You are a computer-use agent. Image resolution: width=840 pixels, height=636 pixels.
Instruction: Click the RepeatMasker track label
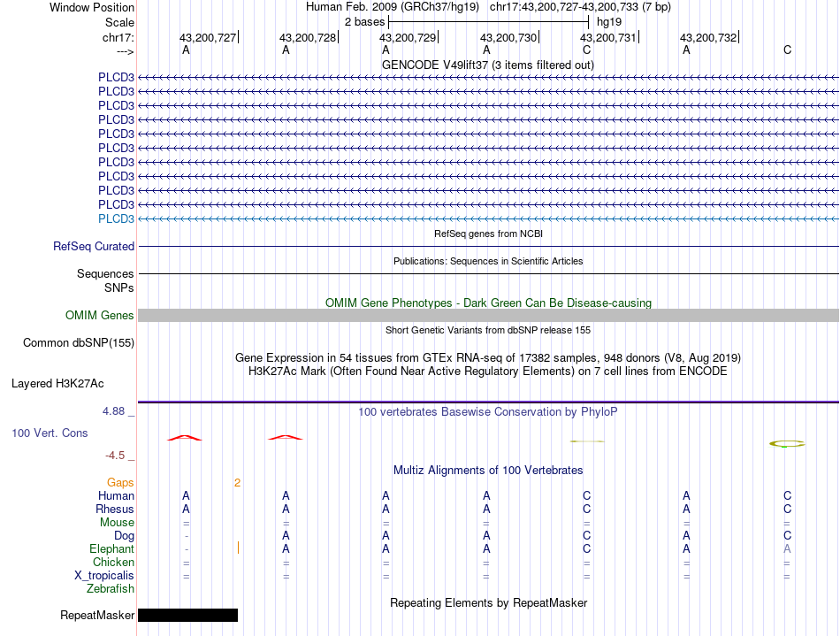click(97, 615)
